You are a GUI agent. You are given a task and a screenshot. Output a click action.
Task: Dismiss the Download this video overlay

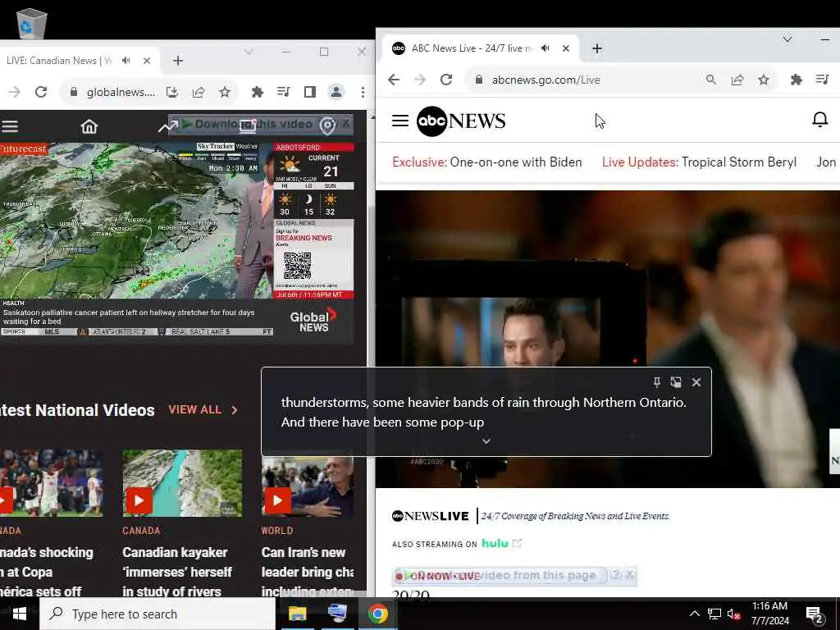[346, 123]
